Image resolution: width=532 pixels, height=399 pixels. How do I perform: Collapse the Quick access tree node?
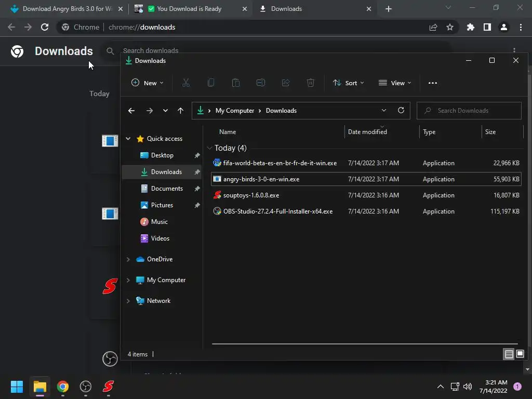128,138
